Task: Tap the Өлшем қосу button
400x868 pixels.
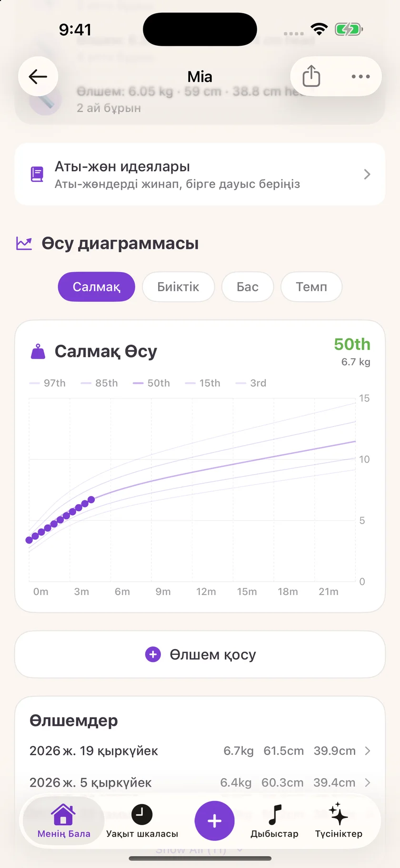Action: [x=200, y=654]
